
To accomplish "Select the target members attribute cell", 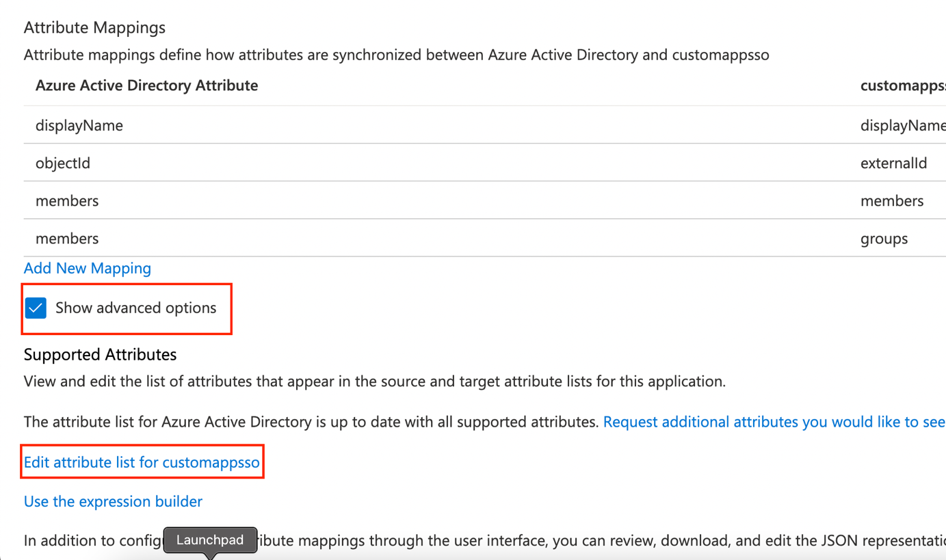I will point(891,201).
